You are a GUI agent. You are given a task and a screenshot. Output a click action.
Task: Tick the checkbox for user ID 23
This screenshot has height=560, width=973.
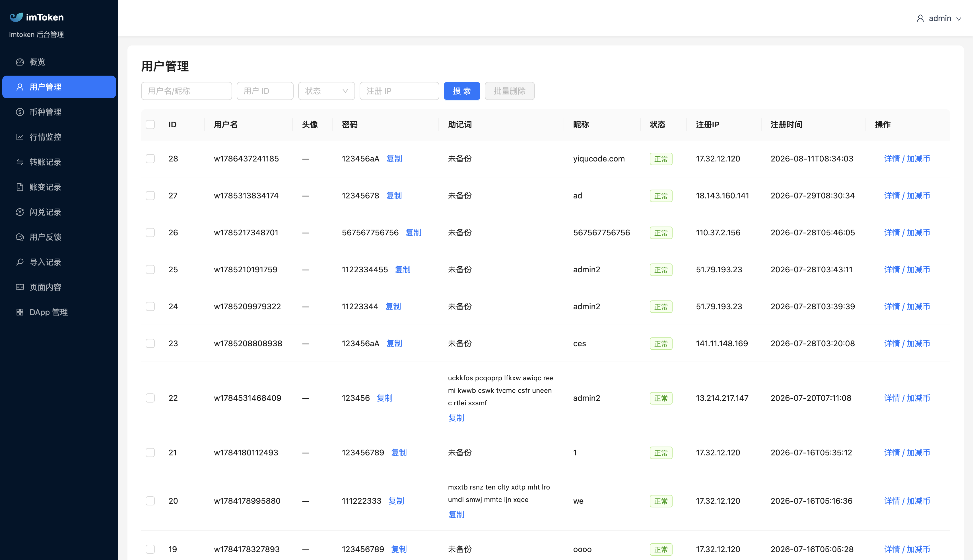[150, 343]
